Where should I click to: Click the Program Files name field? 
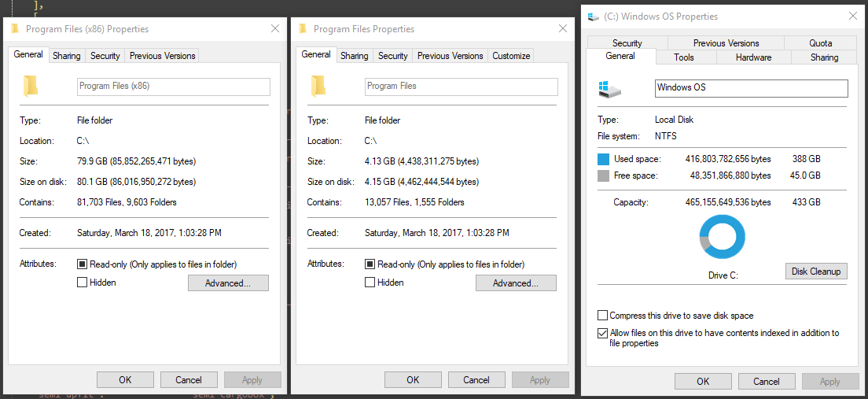tap(461, 87)
